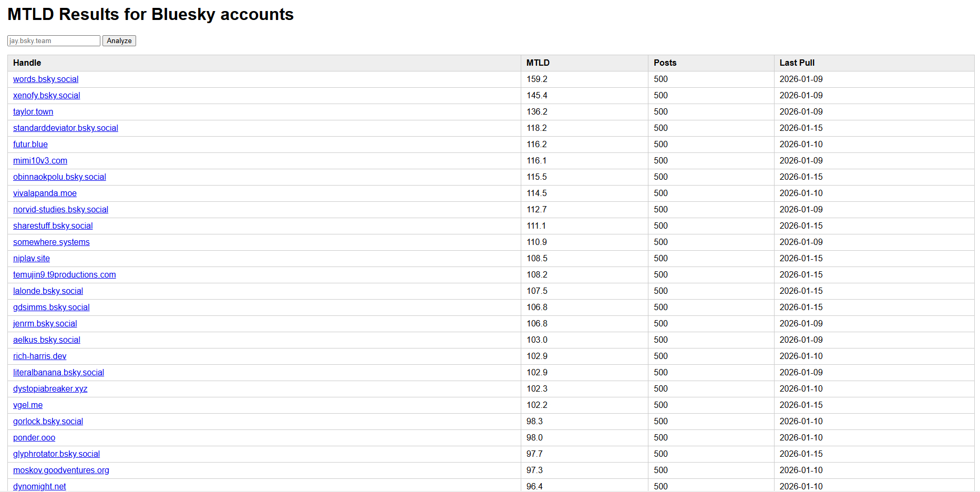This screenshot has width=980, height=492.
Task: Click the rich-harris.dev link
Action: pos(40,356)
